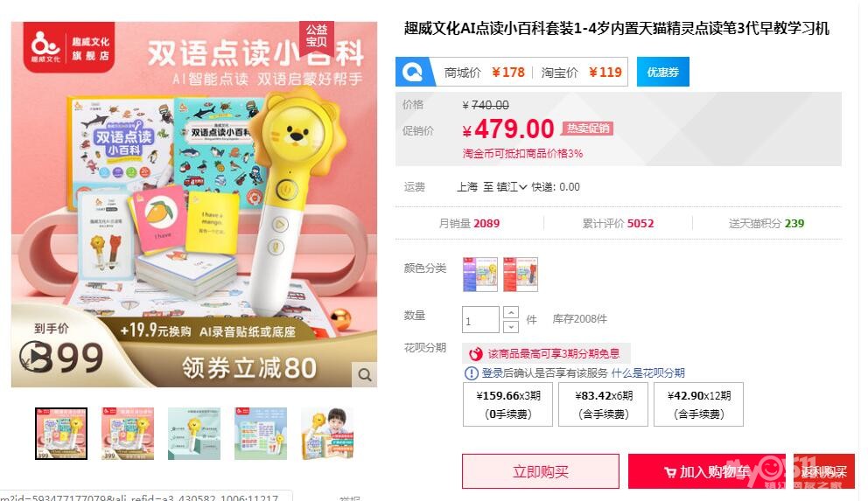Click the Huabei installment info icon

coord(471,373)
